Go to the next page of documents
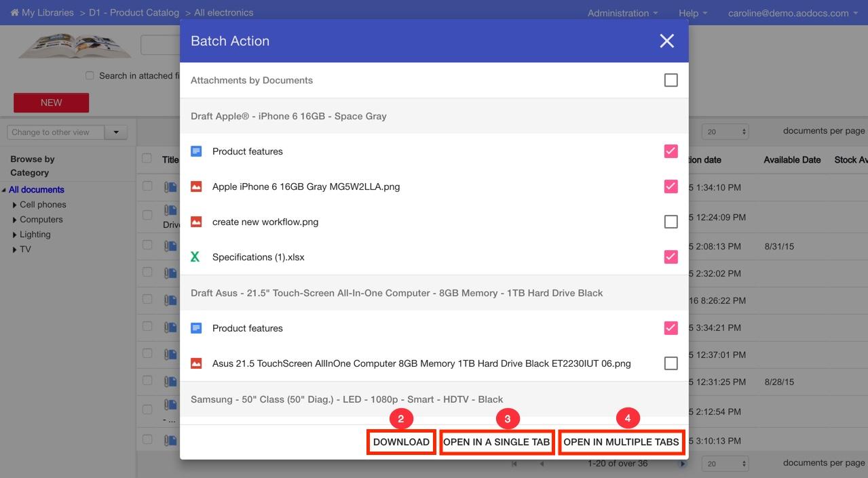868x478 pixels. (682, 464)
